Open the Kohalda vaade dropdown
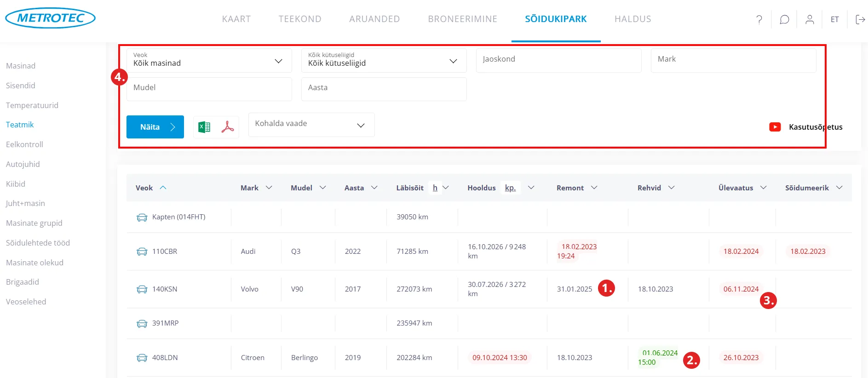This screenshot has width=868, height=378. click(311, 125)
